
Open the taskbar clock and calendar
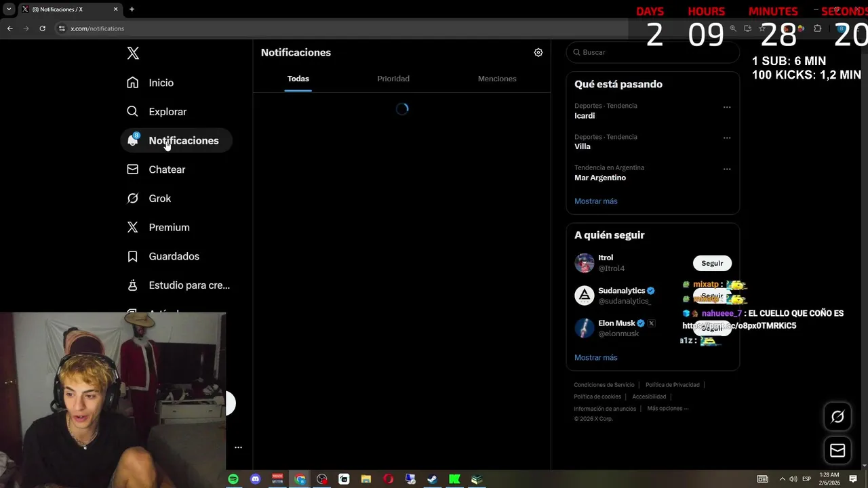[829, 479]
